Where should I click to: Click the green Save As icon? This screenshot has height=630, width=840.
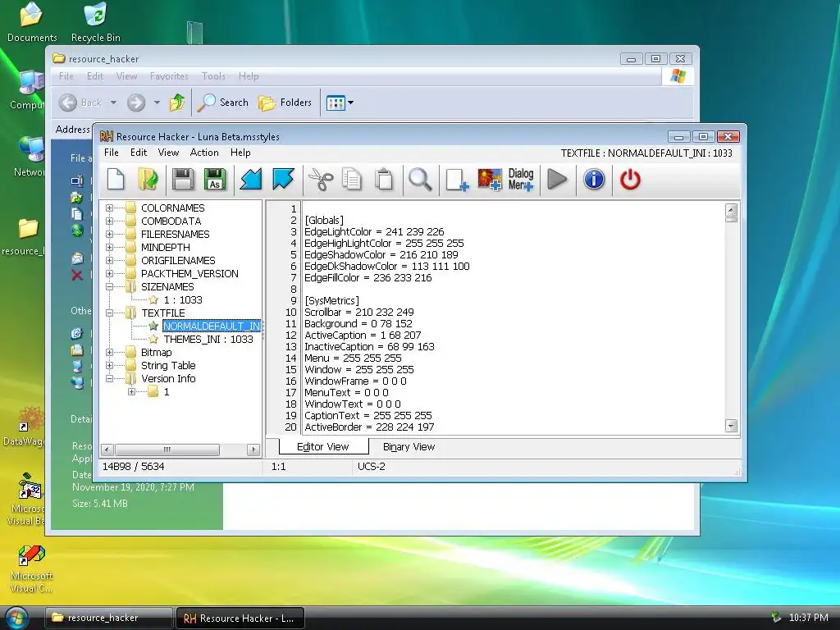215,180
